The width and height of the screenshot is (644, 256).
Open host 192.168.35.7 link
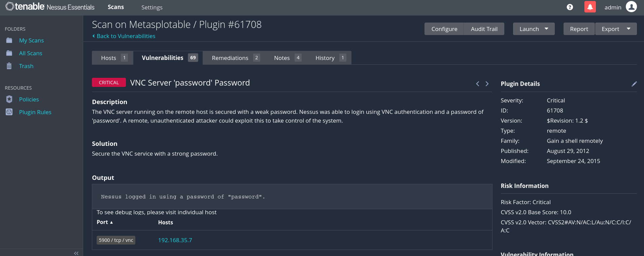pos(175,240)
